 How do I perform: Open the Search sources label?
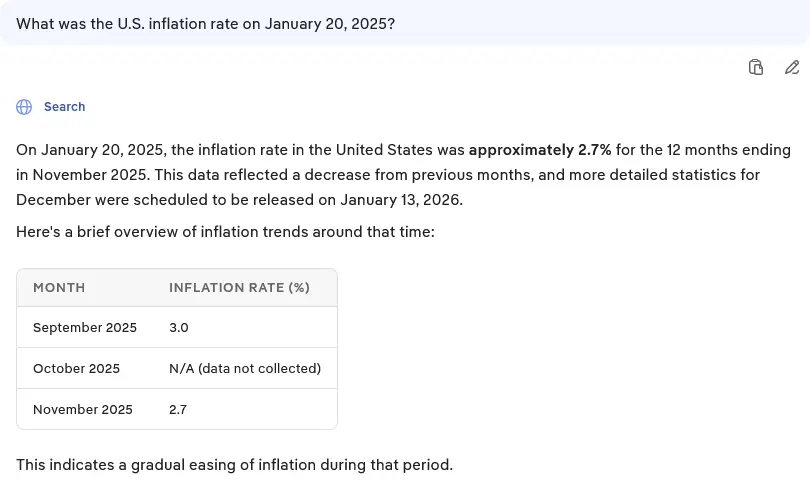click(64, 107)
